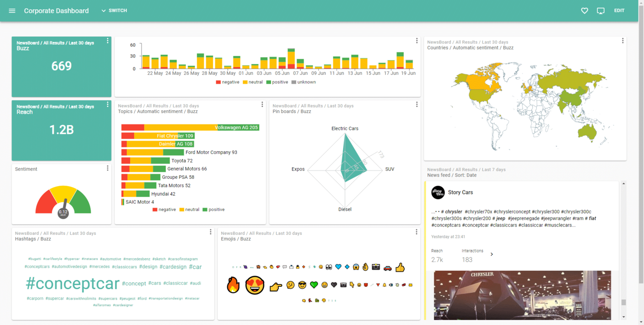
Task: Click the Sentiment gauge needle value
Action: (x=63, y=213)
